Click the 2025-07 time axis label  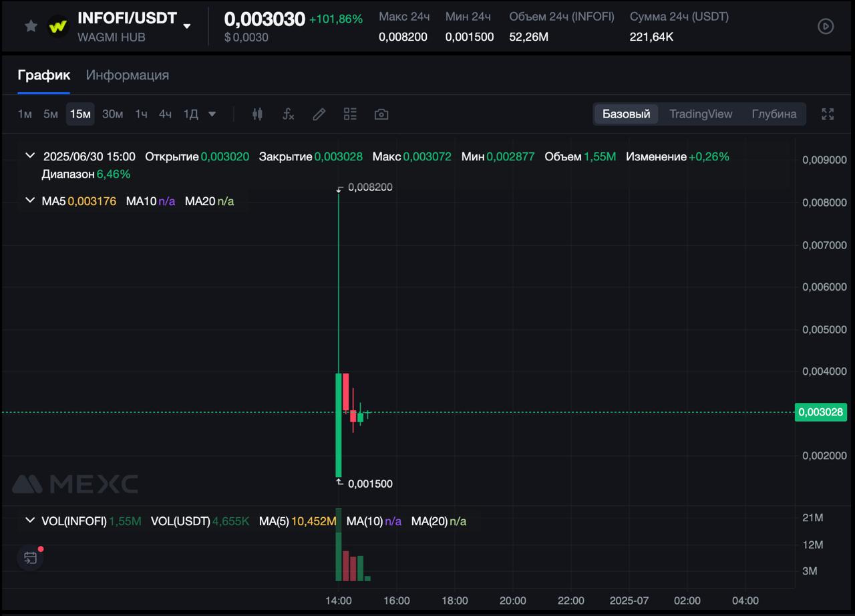pos(629,601)
